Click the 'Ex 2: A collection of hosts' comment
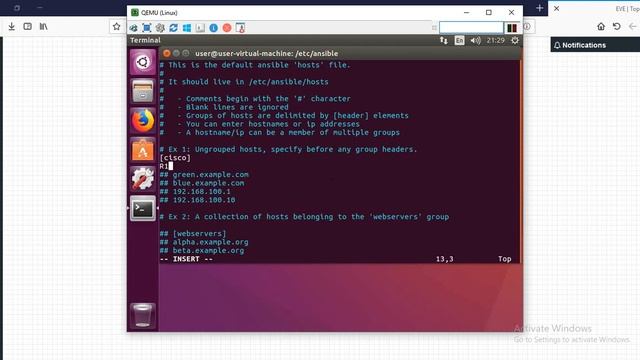 coord(304,217)
